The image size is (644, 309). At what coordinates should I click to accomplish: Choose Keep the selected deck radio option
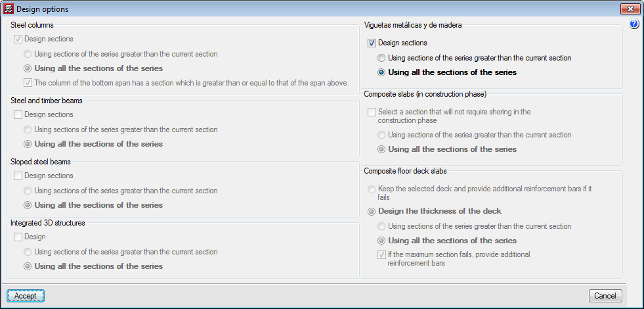click(x=372, y=189)
